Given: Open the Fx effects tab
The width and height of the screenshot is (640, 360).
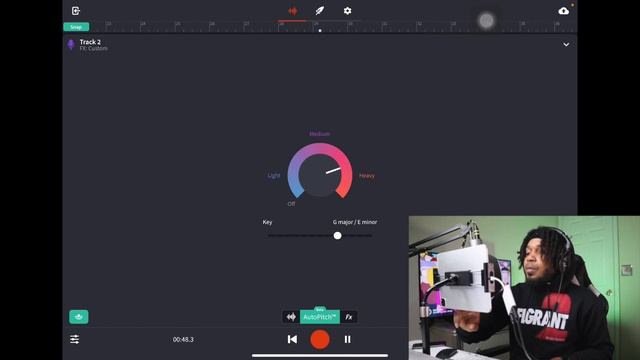Looking at the screenshot, I should coord(349,317).
